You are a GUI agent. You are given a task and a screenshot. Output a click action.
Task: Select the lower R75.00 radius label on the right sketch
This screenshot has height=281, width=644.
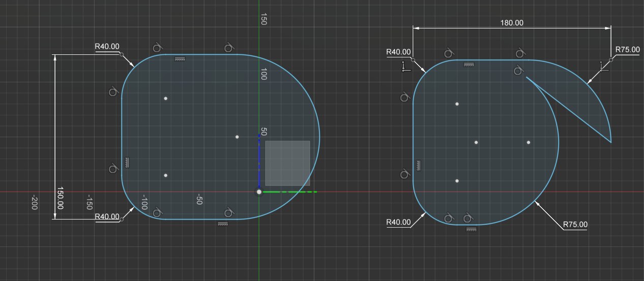[575, 224]
